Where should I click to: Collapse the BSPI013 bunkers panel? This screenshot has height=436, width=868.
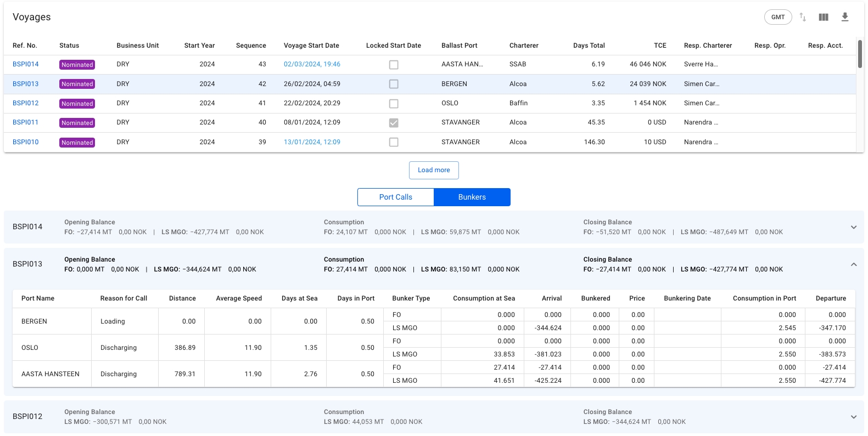[854, 264]
